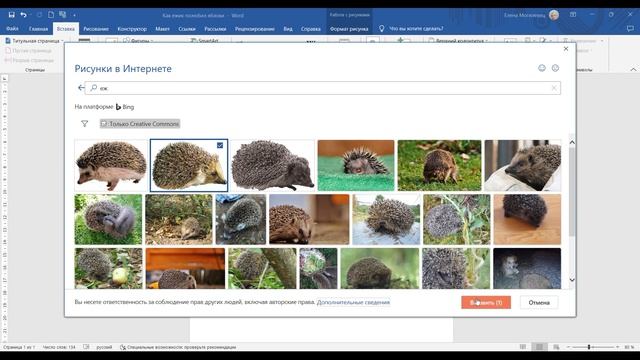Open the Вид tab

click(x=288, y=29)
